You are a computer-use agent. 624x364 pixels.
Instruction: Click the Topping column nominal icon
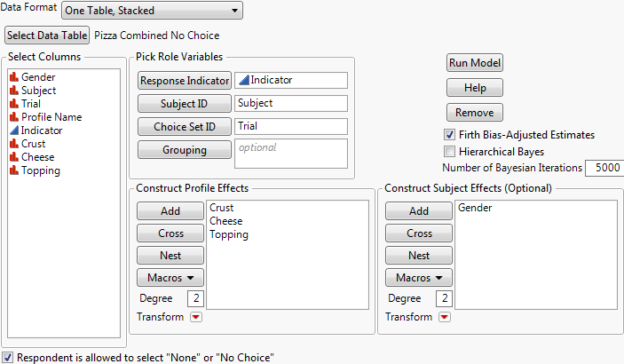(14, 170)
